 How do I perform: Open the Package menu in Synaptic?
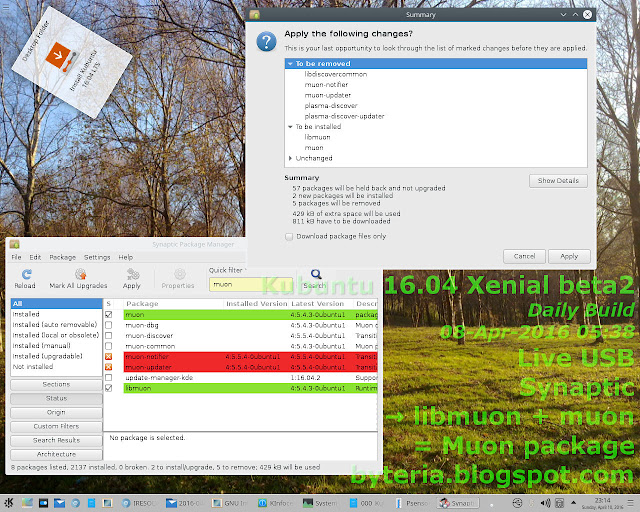[x=62, y=257]
